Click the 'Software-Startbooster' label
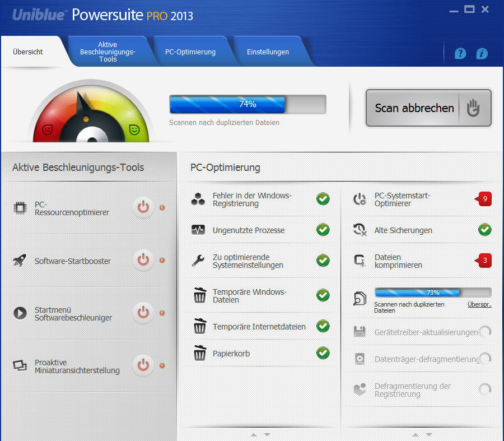This screenshot has height=441, width=504. 73,261
